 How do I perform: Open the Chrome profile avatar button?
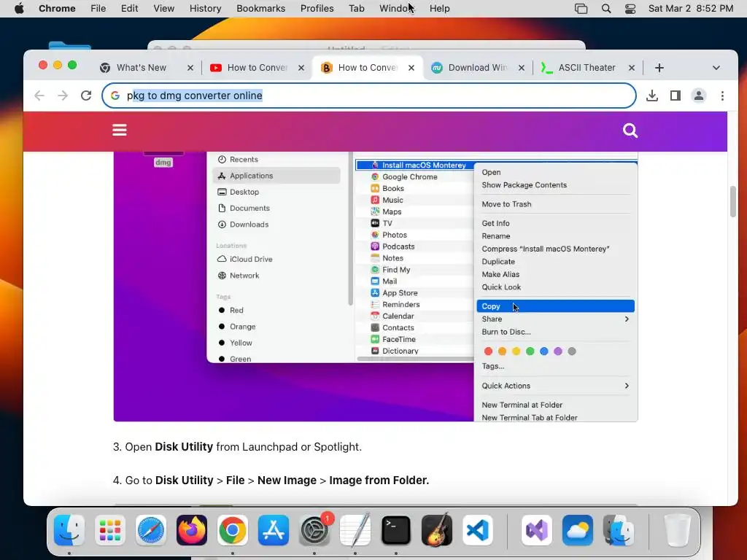[698, 96]
